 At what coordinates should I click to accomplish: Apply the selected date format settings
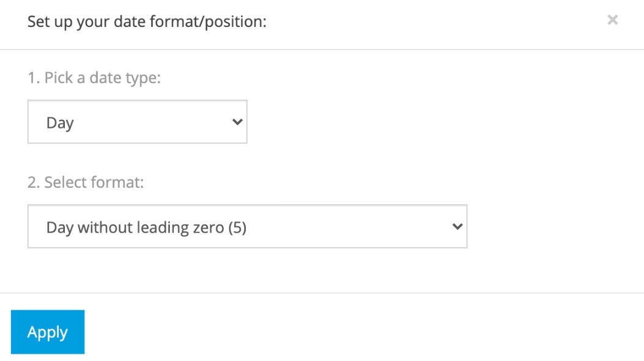48,332
